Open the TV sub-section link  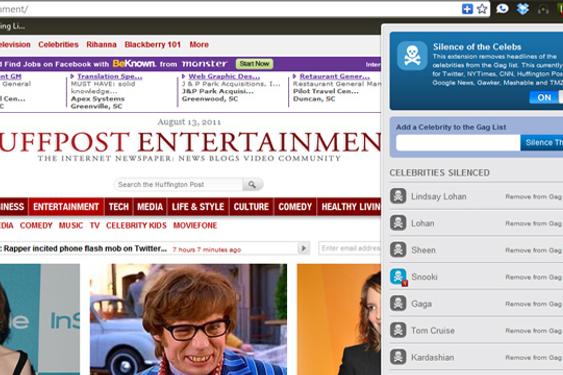94,226
